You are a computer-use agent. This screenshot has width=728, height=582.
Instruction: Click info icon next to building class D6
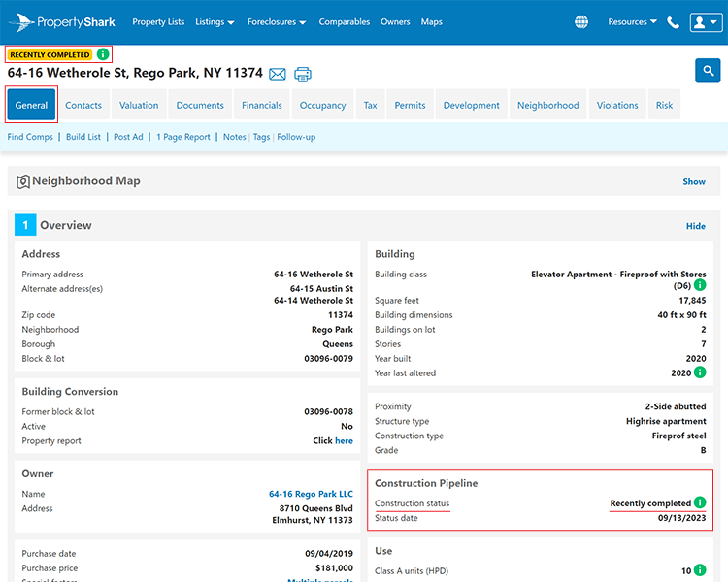700,285
